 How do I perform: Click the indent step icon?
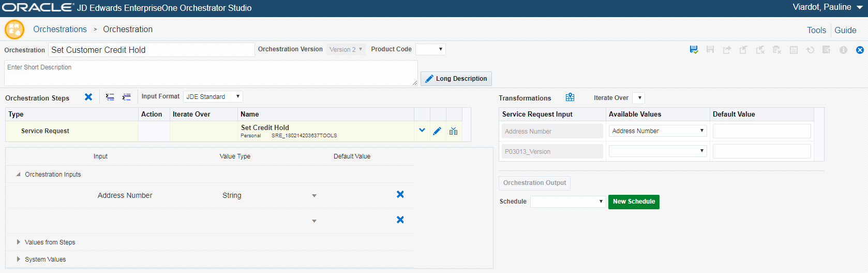coord(126,97)
